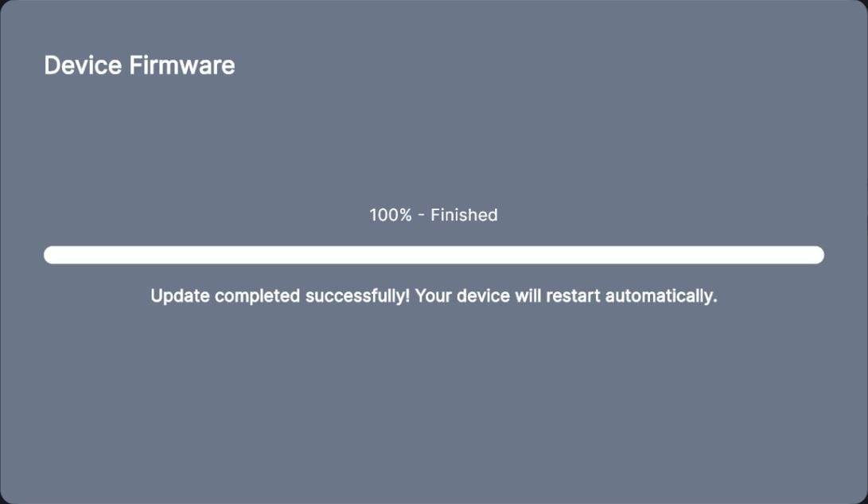
Task: Click the sentence Your device will restart automatically
Action: 566,295
